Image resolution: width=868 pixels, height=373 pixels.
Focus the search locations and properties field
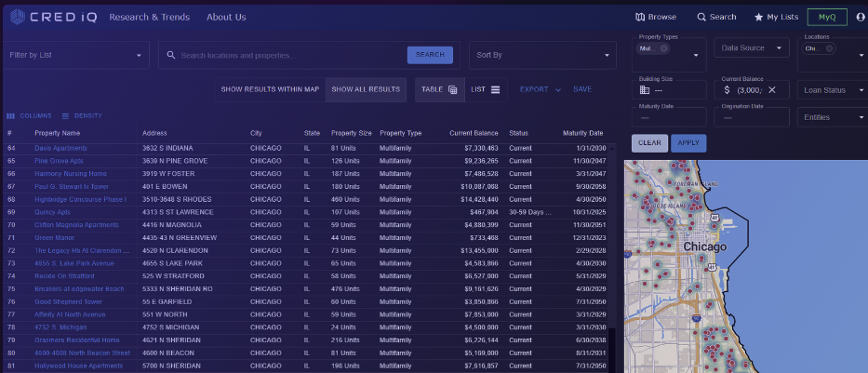[290, 55]
